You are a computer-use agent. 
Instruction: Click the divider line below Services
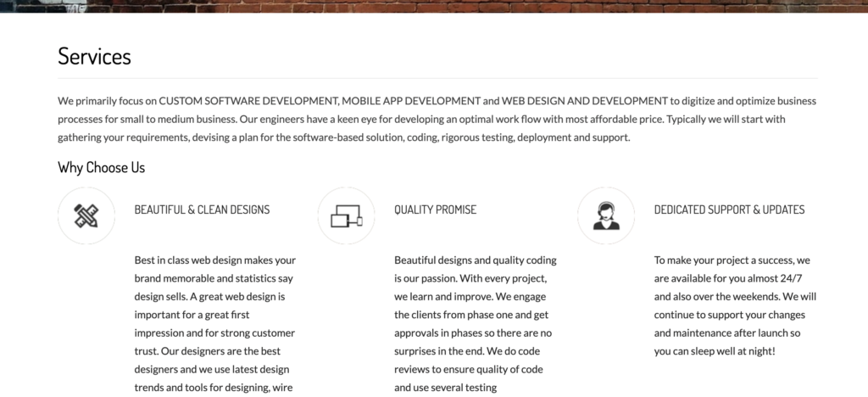click(437, 78)
